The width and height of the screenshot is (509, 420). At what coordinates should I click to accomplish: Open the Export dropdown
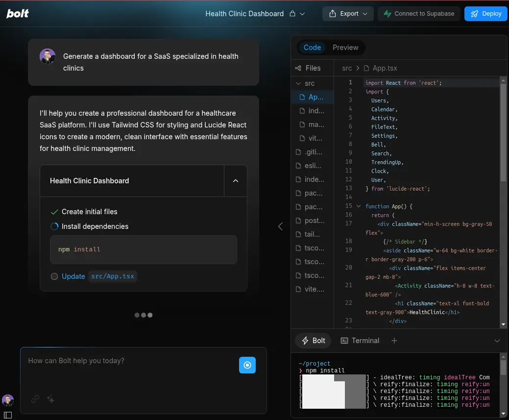coord(348,14)
